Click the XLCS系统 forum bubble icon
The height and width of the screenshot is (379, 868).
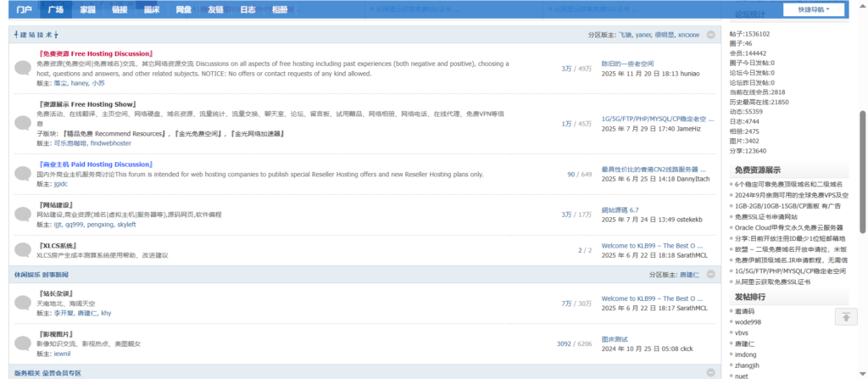tap(23, 250)
